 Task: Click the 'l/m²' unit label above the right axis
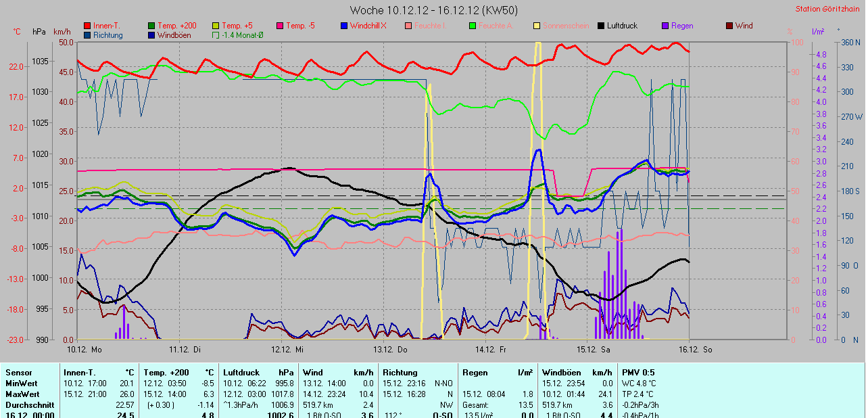click(818, 32)
